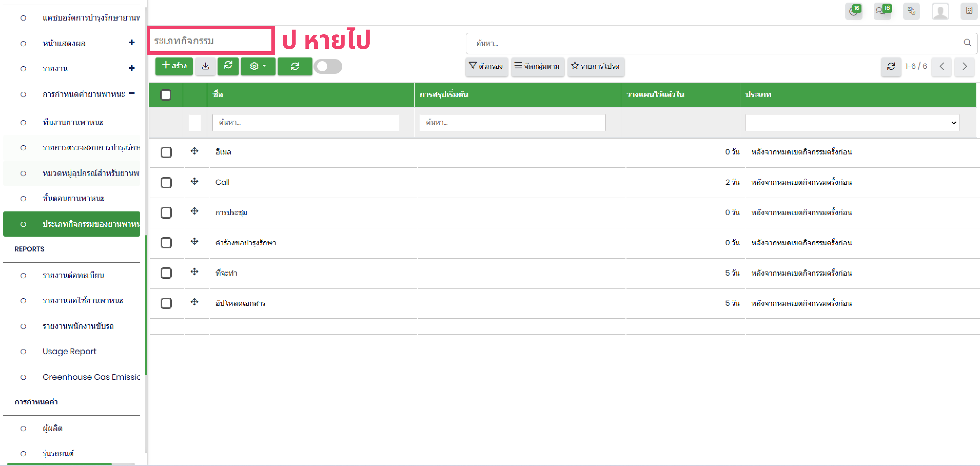Expand the รายงาน menu plus sign
Screen dimensions: 980x466
click(132, 68)
